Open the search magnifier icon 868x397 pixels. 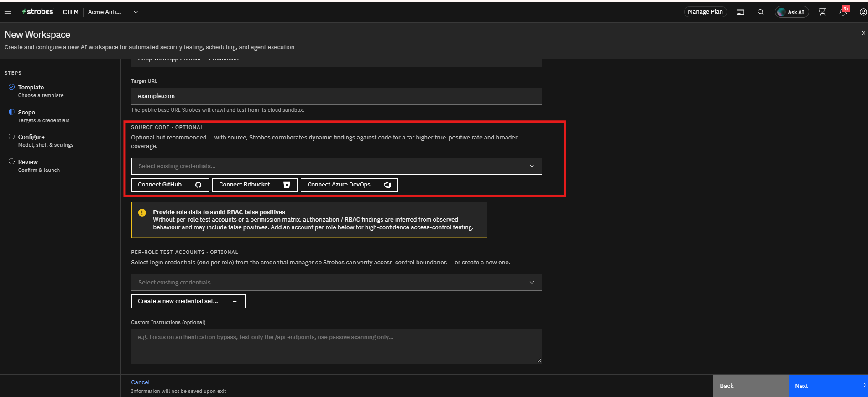[x=761, y=12]
